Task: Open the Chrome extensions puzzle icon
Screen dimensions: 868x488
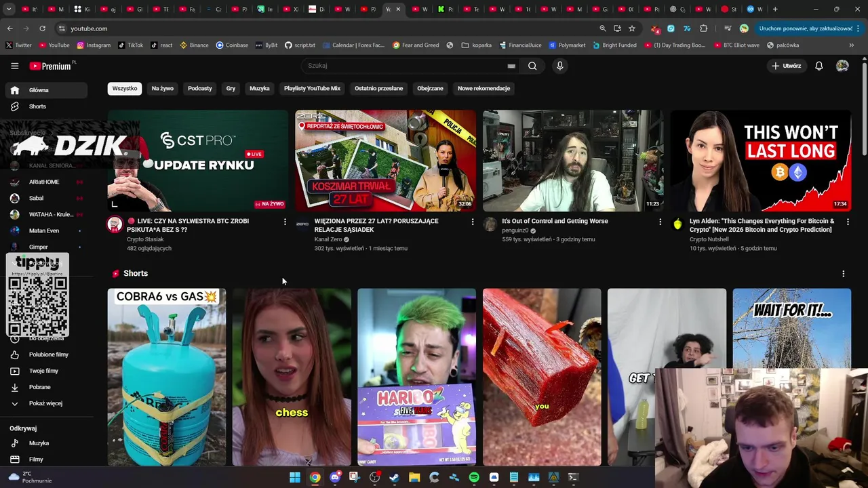Action: pos(703,28)
